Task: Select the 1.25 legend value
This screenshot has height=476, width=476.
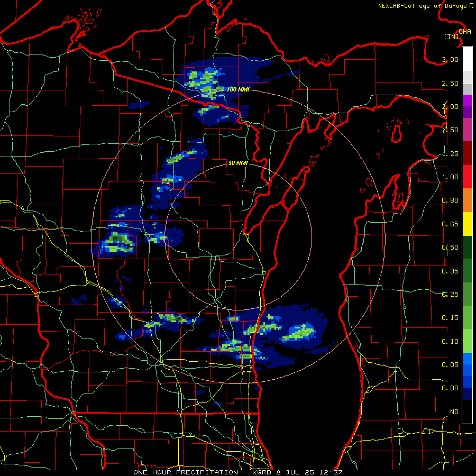Action: (x=450, y=153)
